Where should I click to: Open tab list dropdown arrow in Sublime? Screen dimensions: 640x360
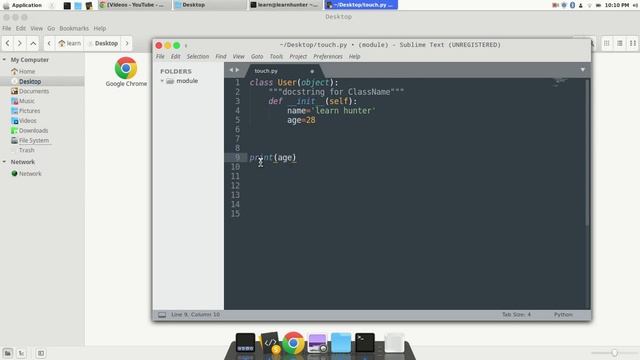coord(583,70)
